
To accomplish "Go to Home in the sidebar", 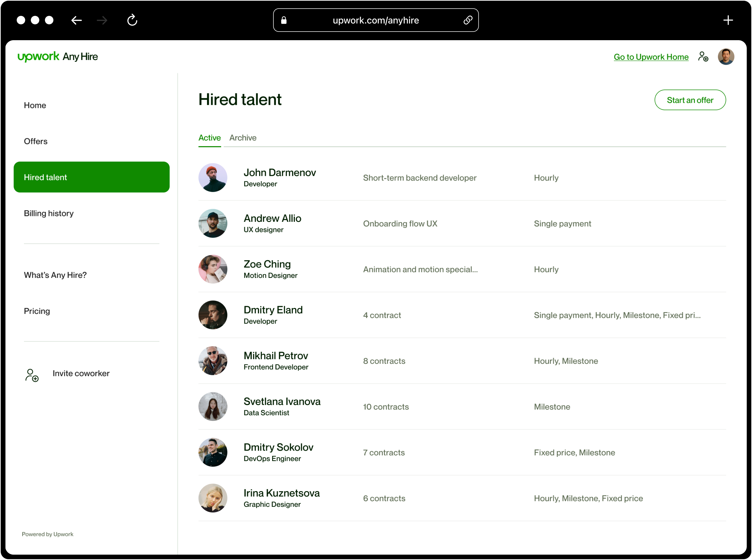I will (35, 105).
